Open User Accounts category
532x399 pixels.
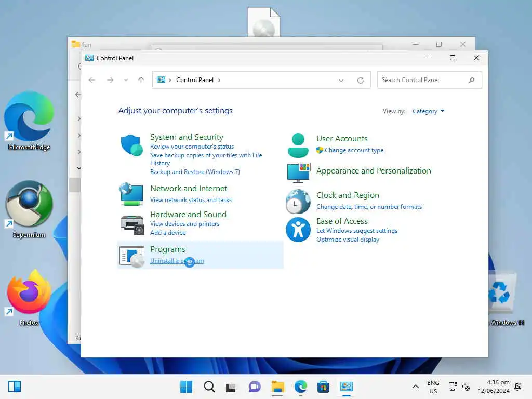(x=342, y=138)
